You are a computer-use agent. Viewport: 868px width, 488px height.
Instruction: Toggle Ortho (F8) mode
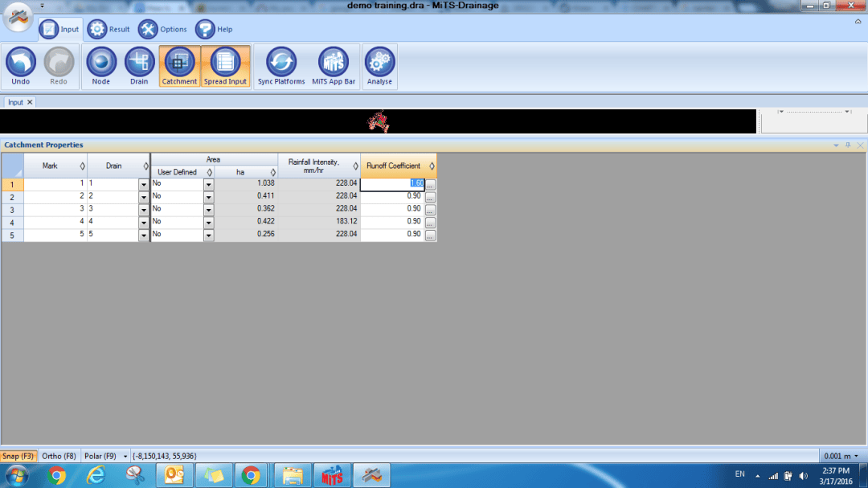[x=59, y=456]
